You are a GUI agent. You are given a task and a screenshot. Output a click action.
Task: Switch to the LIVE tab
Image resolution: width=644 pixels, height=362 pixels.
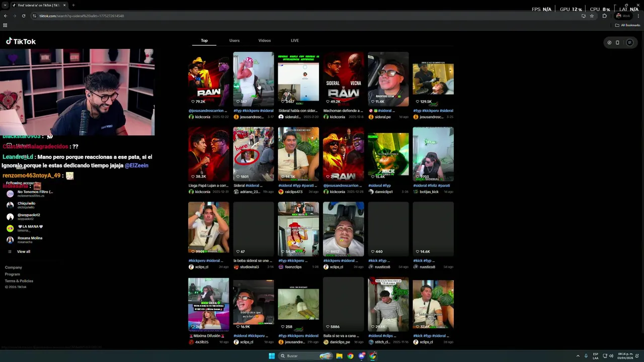pos(295,40)
